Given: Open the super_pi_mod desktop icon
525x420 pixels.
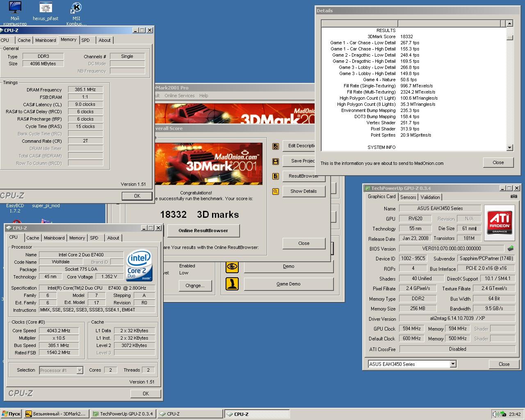Looking at the screenshot, I should coord(46,205).
